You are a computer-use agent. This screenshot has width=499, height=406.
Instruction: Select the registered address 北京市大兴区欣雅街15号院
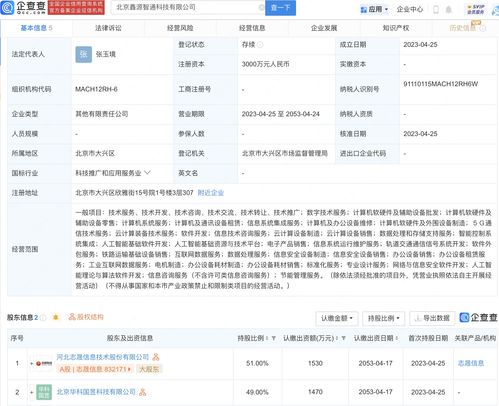coord(134,193)
